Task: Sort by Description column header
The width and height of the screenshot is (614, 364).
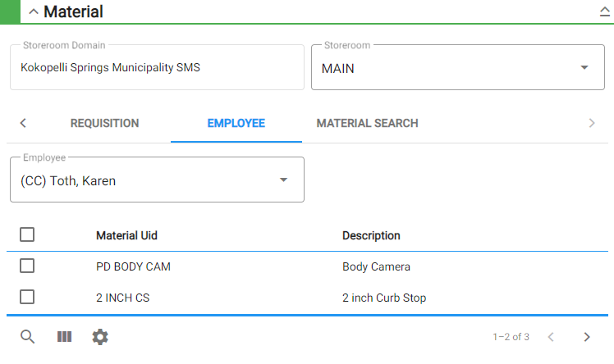Action: pos(371,235)
